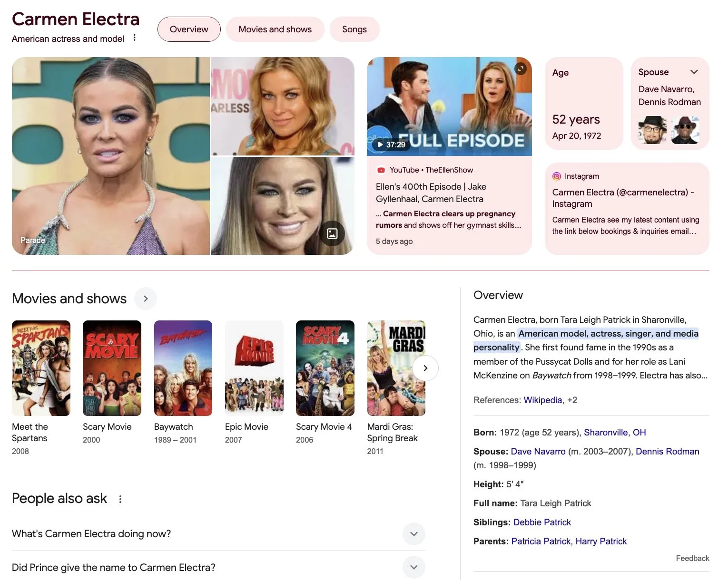Click the +2 references indicator
The height and width of the screenshot is (580, 728).
pos(572,400)
